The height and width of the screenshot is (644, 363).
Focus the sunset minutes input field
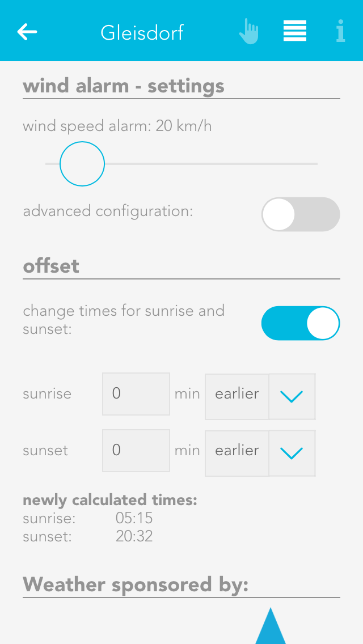tap(136, 451)
